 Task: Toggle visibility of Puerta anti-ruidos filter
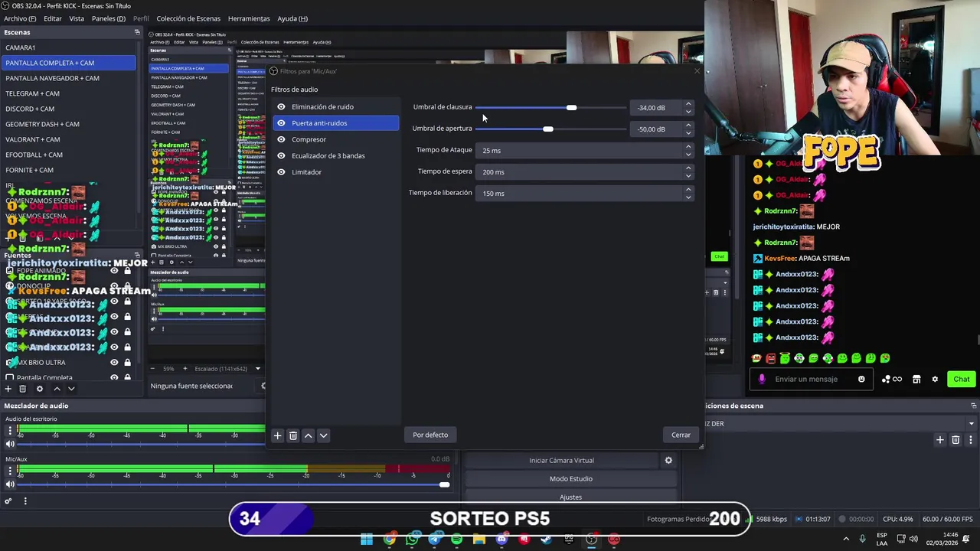(x=281, y=123)
